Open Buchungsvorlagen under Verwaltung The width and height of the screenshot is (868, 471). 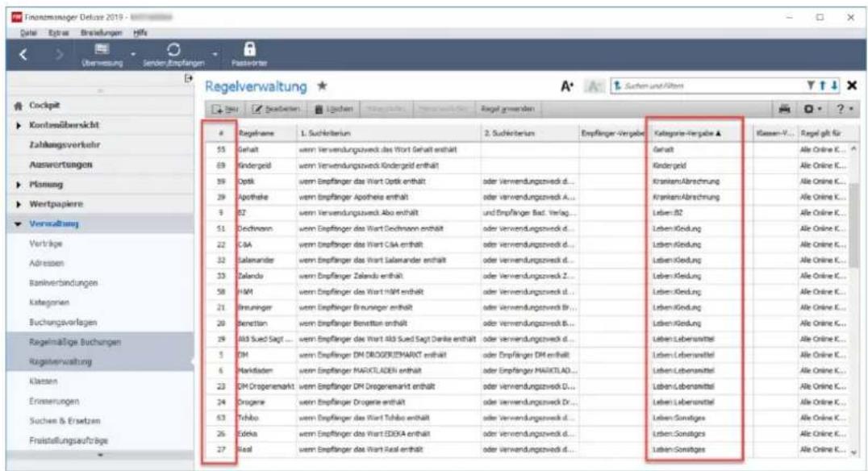pos(63,323)
